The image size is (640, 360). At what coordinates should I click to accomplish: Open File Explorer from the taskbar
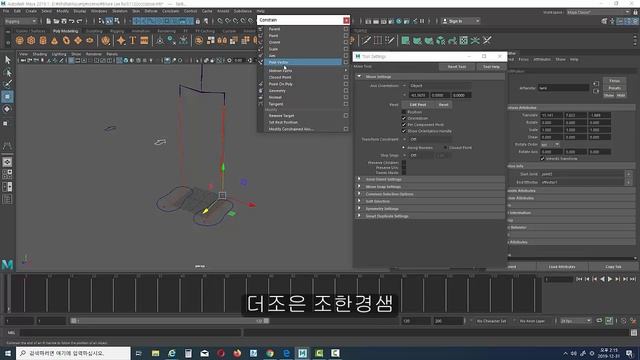pos(156,353)
